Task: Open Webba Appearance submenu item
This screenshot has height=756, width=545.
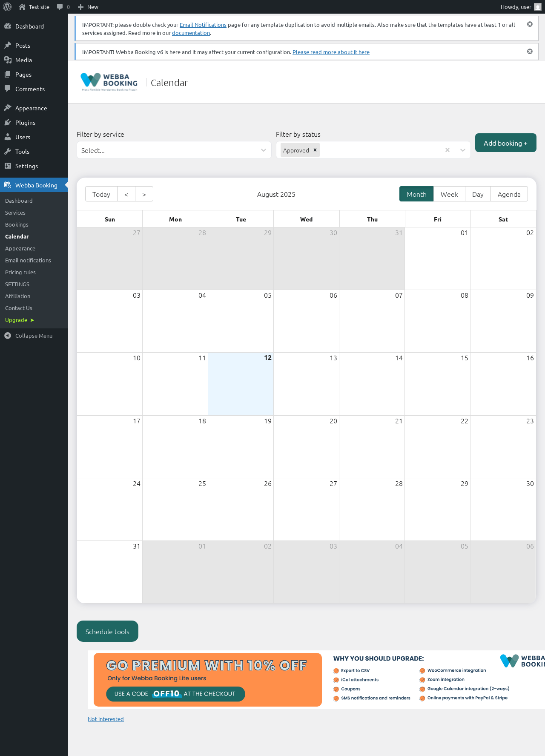Action: pyautogui.click(x=34, y=248)
